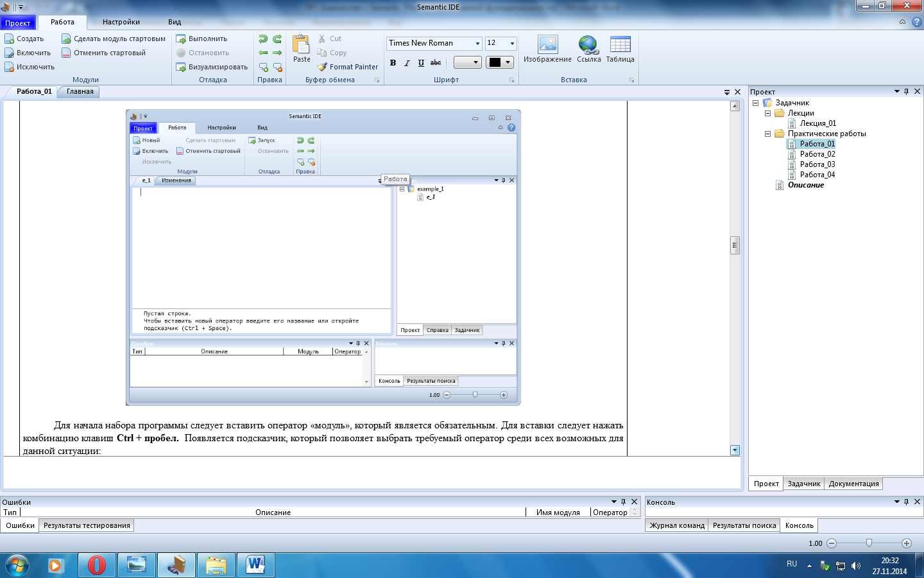
Task: Collapse the Практические работы folder
Action: [767, 134]
